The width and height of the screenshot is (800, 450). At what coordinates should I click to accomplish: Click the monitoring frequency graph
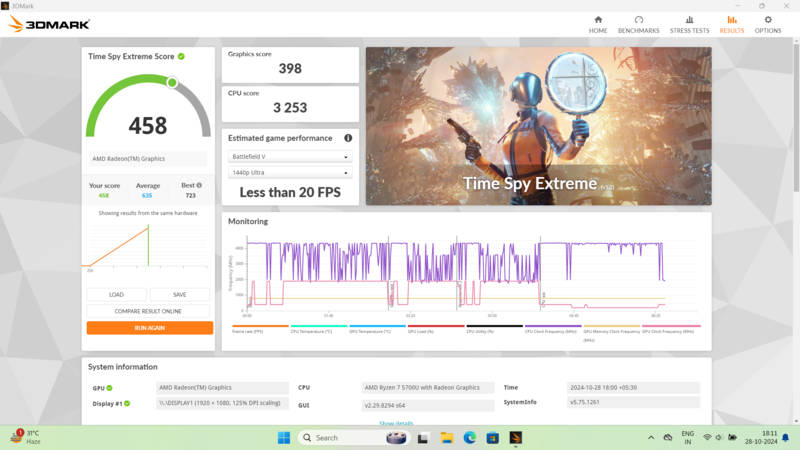pos(466,274)
